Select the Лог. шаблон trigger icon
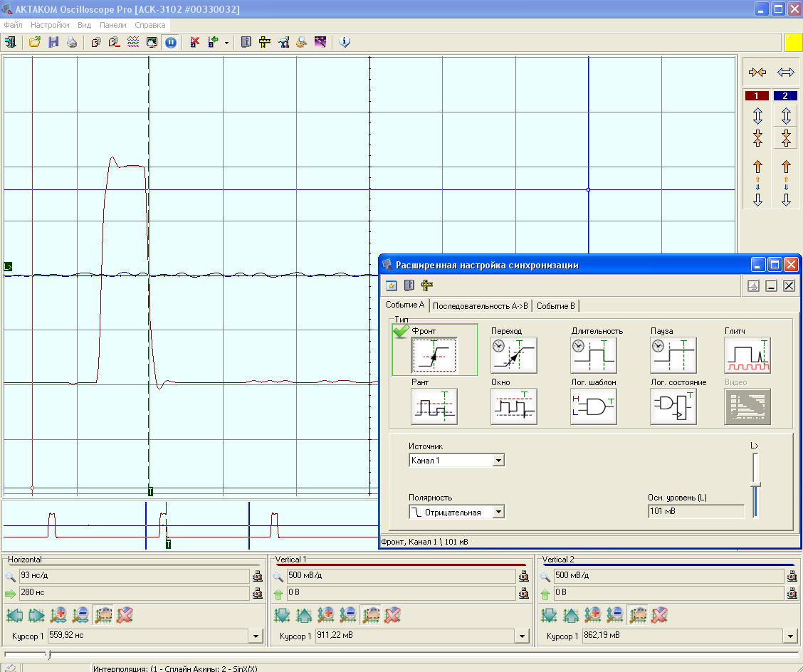Screen dimensions: 803x672 pos(593,406)
